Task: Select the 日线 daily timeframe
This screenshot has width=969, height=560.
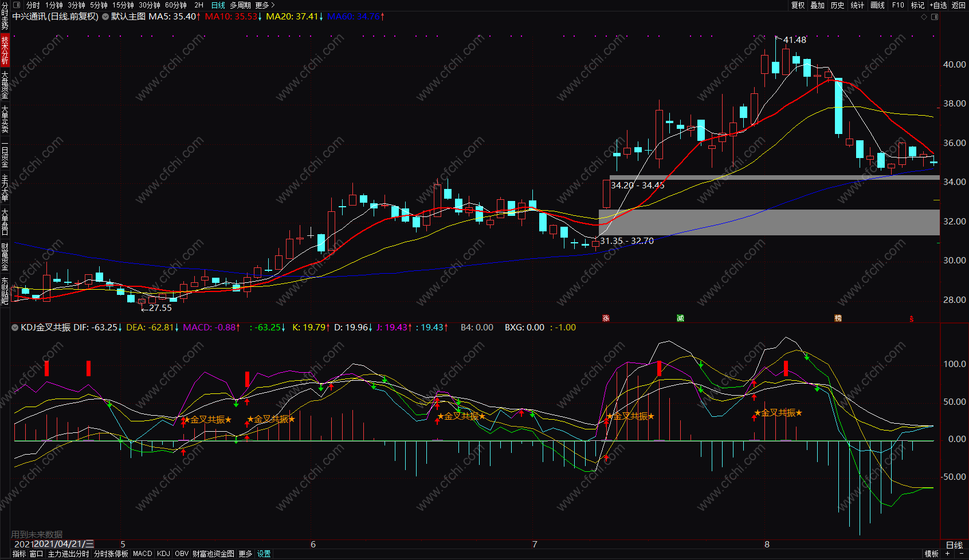Action: 218,5
